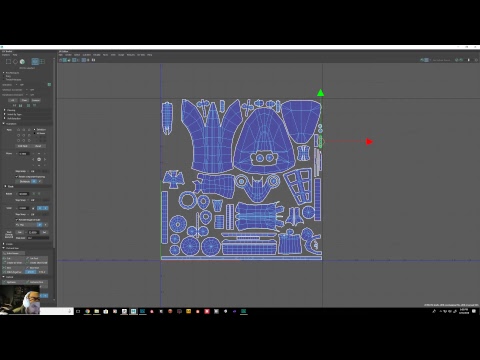Set pivot to top-center in pivot grid
This screenshot has height=360, width=480.
[24, 130]
